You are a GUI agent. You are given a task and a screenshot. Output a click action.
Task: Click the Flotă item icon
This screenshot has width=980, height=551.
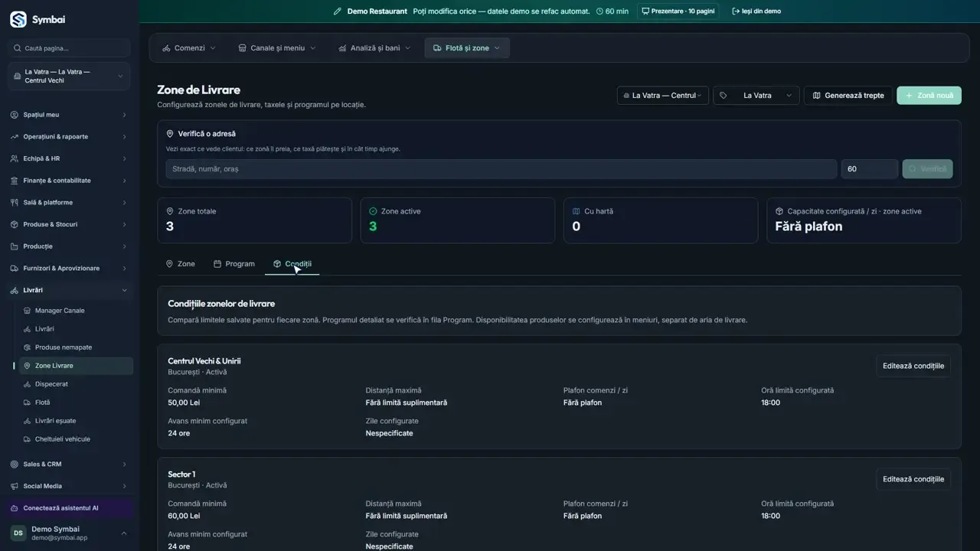coord(28,403)
